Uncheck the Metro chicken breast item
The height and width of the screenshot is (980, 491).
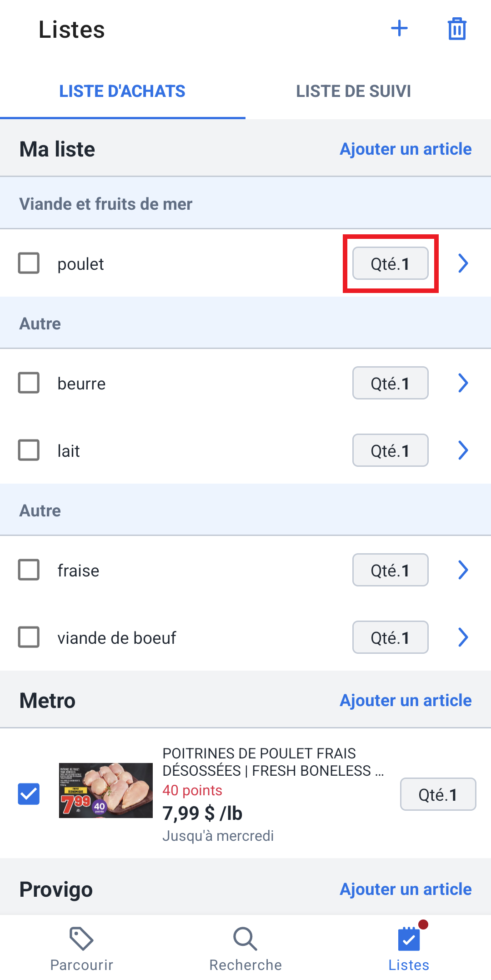coord(29,794)
